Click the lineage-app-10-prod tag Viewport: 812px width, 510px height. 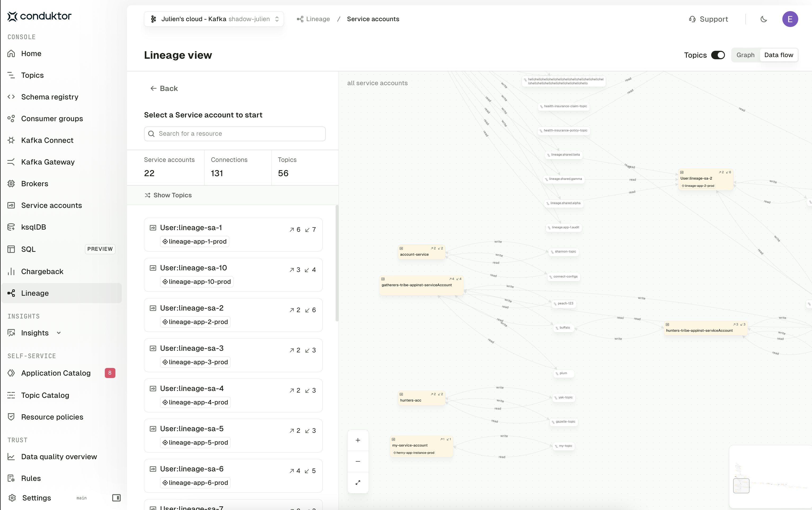pyautogui.click(x=197, y=282)
